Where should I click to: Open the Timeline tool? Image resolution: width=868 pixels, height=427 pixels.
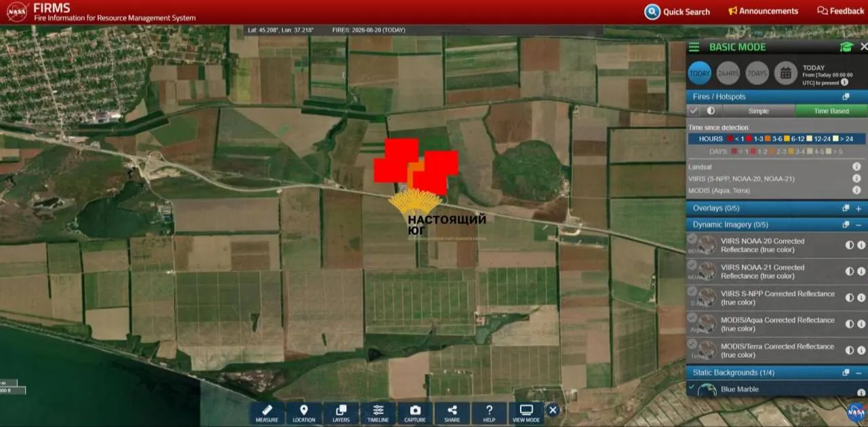tap(378, 413)
